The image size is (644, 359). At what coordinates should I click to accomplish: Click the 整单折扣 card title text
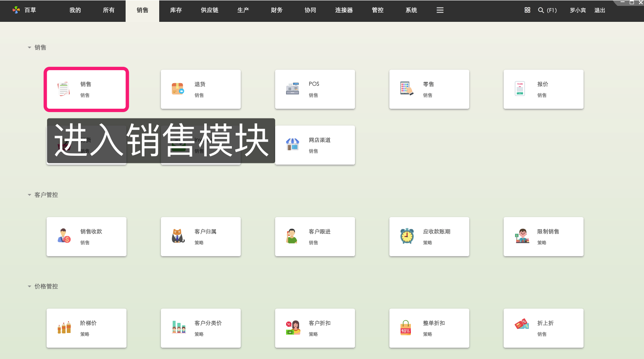pos(434,323)
